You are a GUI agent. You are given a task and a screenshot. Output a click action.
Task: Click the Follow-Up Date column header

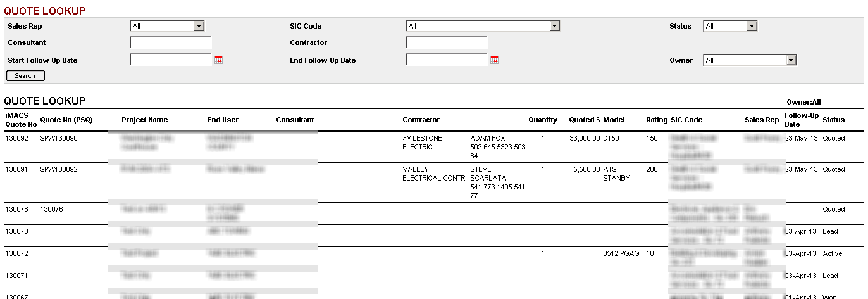click(801, 120)
